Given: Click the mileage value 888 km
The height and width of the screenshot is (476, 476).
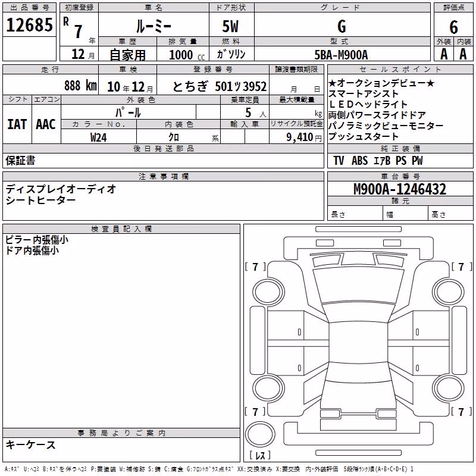Looking at the screenshot, I should click(x=81, y=85).
